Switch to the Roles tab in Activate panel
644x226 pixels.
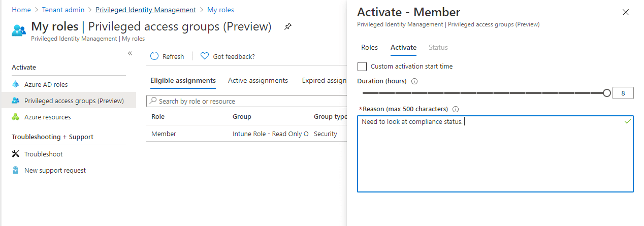pos(369,47)
